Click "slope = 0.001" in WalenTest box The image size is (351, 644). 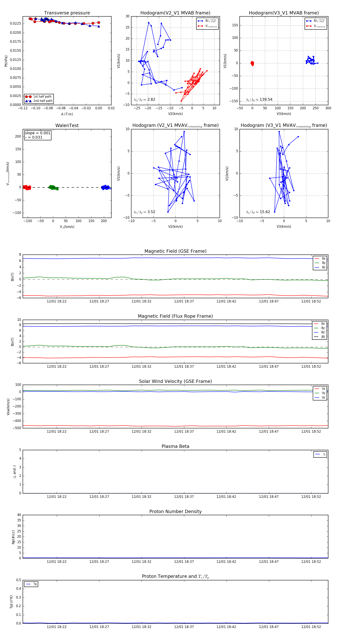pos(37,133)
